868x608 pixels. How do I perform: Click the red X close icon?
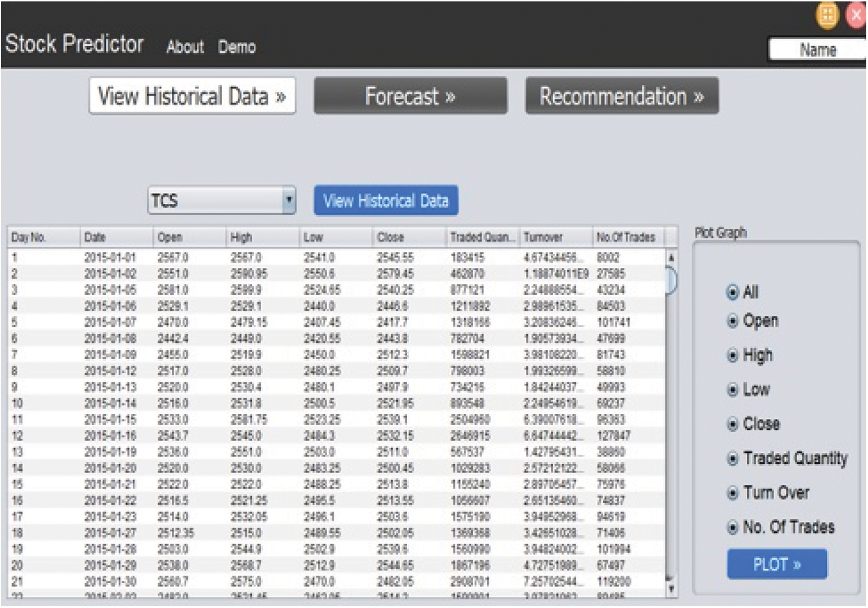click(x=857, y=14)
